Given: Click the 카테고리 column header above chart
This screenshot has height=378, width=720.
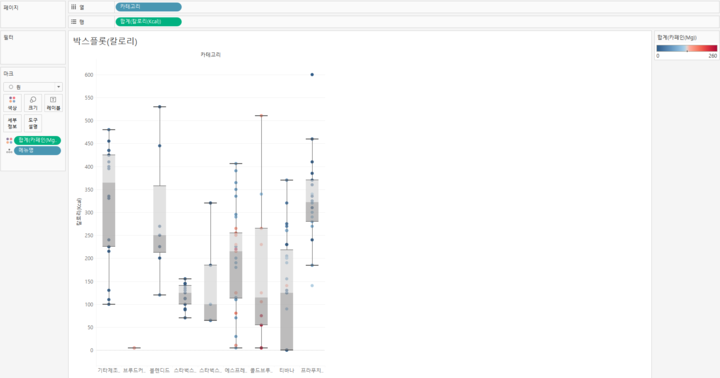Looking at the screenshot, I should pyautogui.click(x=210, y=55).
